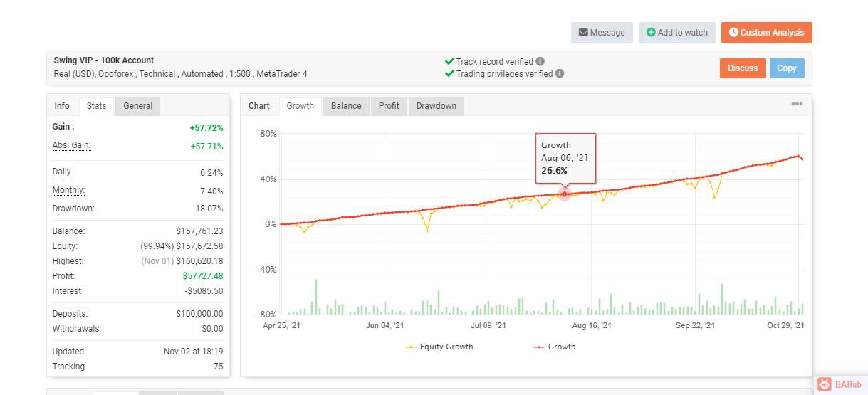868x395 pixels.
Task: Click the Gain value +57.72%
Action: [206, 128]
